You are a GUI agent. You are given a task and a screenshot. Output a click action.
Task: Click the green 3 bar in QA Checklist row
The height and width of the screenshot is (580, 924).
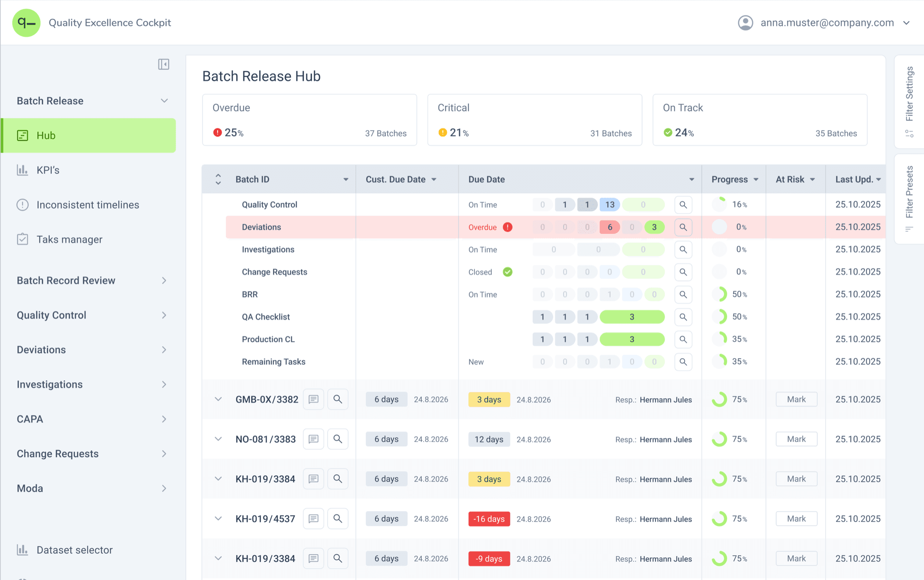coord(632,317)
